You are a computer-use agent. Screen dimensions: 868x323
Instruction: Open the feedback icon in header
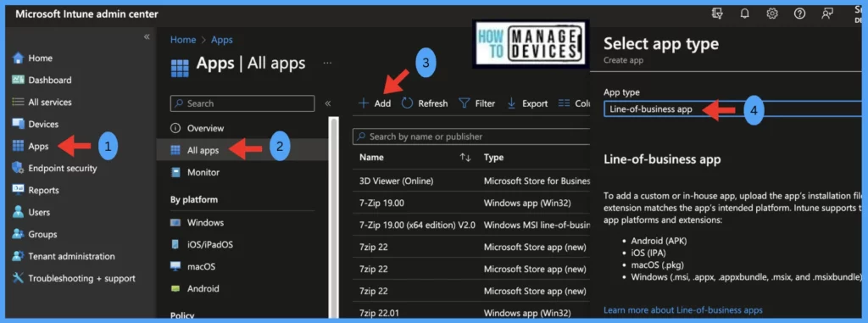point(827,14)
